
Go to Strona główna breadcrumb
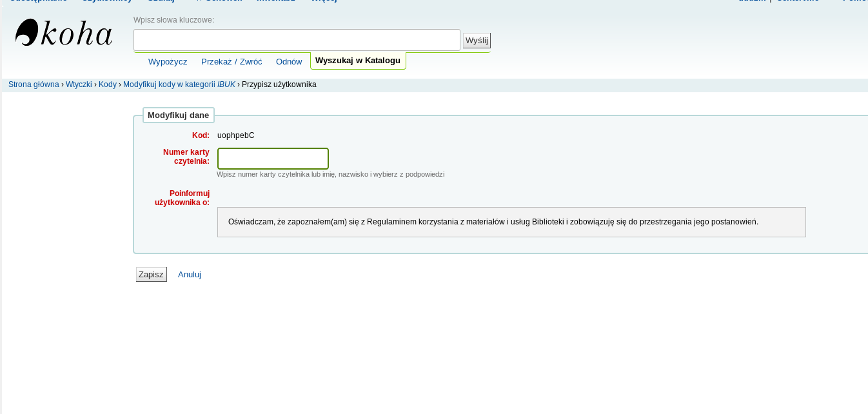coord(34,84)
